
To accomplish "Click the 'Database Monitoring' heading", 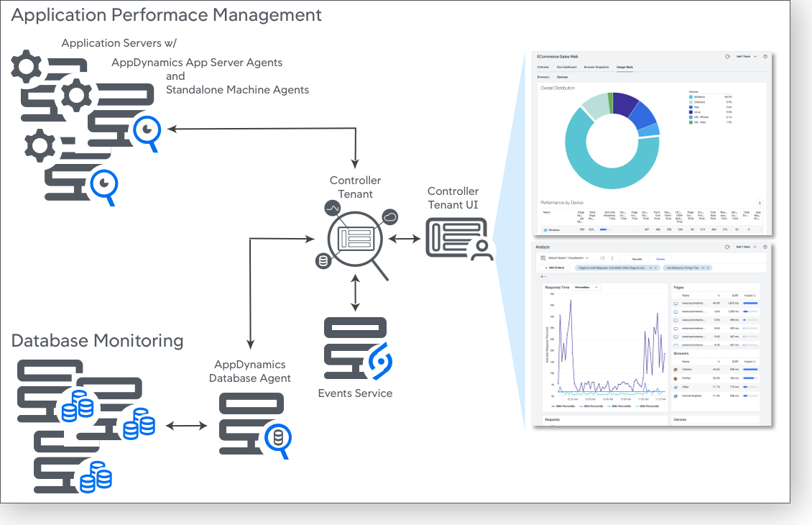I will pyautogui.click(x=97, y=340).
